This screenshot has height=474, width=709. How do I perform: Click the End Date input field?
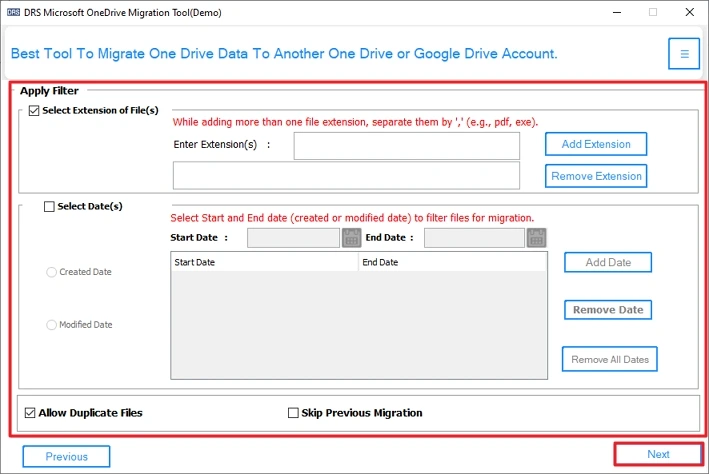tap(474, 238)
